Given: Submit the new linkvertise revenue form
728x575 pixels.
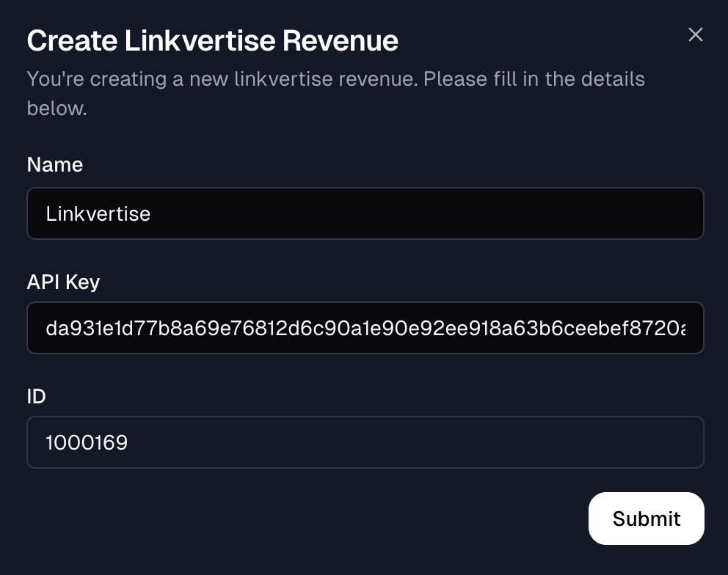Looking at the screenshot, I should pos(646,519).
